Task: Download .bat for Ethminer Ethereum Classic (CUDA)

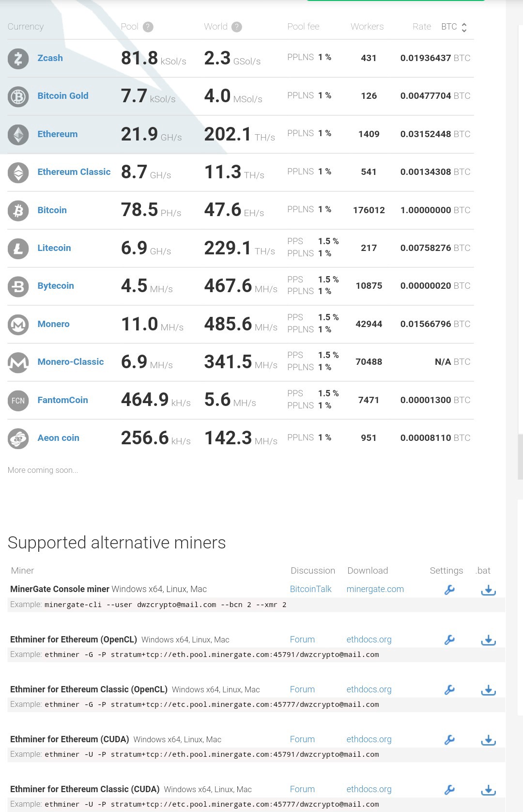Action: tap(488, 789)
